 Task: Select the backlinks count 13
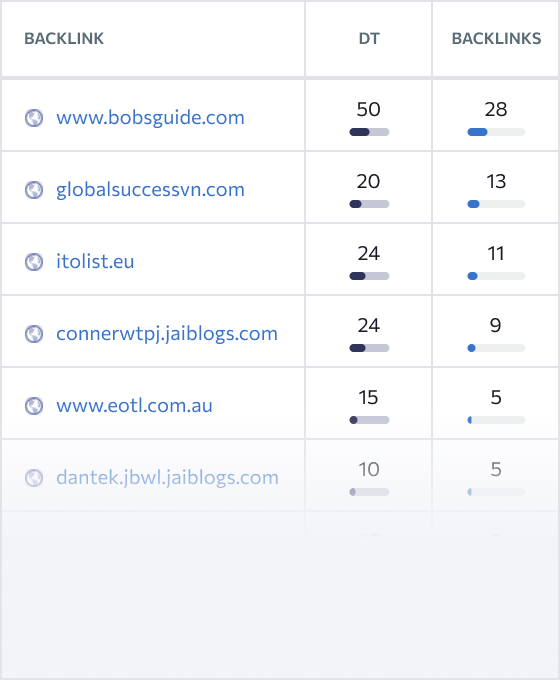(x=496, y=181)
